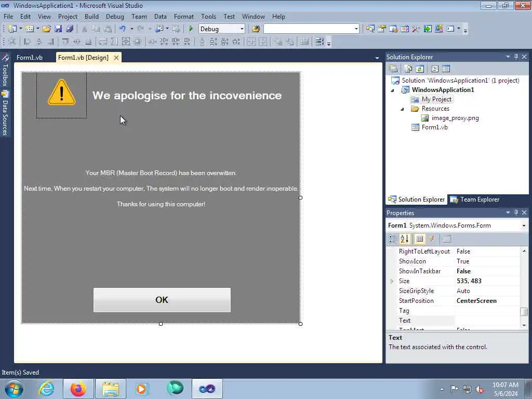Click the ShowInTaskbar False value
532x399 pixels.
(487, 271)
